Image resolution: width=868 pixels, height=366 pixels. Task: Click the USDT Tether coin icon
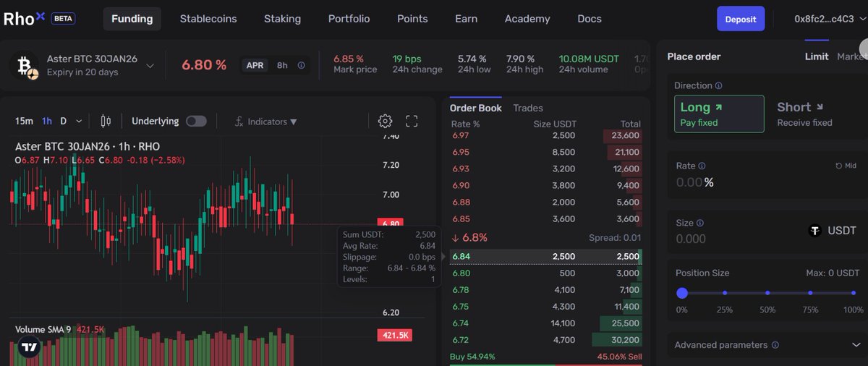[x=815, y=231]
